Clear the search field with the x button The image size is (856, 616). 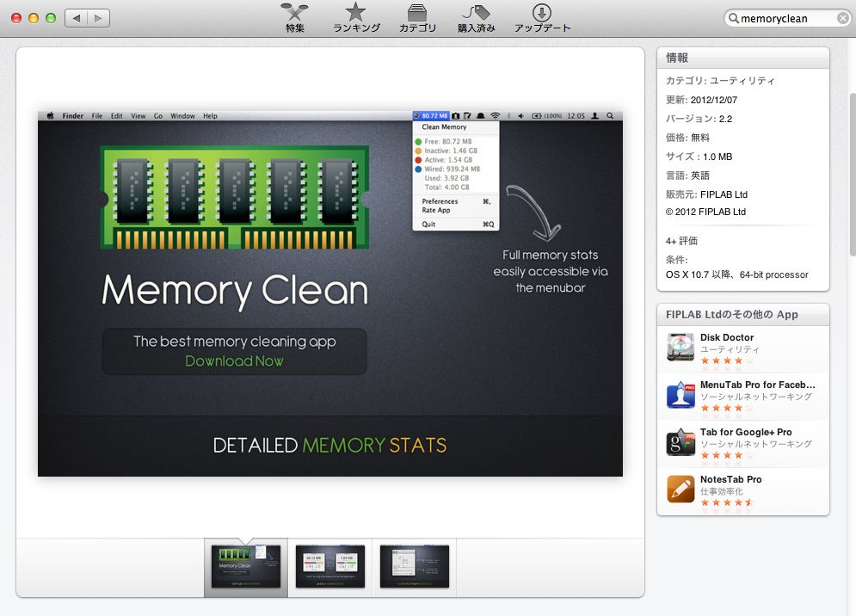[x=843, y=19]
